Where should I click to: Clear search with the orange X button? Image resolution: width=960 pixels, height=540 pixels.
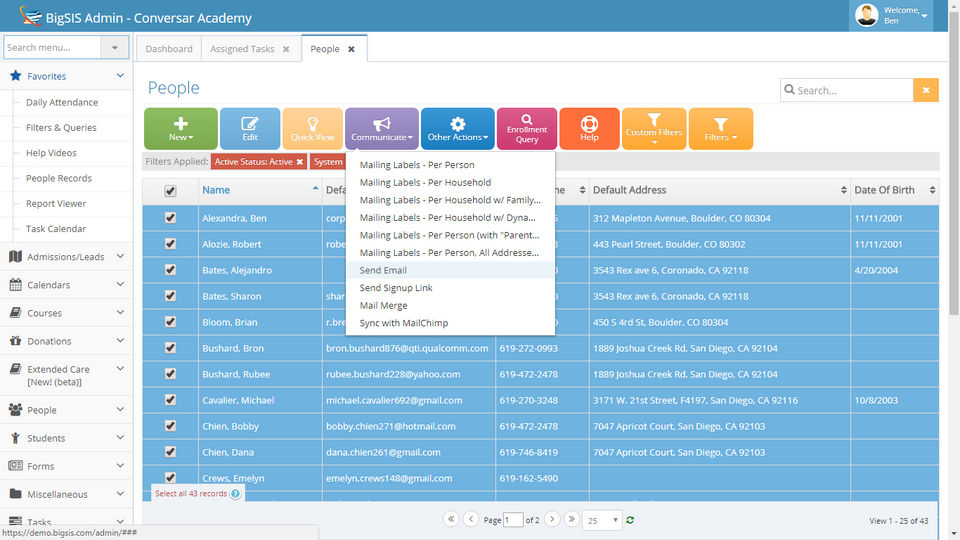(x=926, y=90)
